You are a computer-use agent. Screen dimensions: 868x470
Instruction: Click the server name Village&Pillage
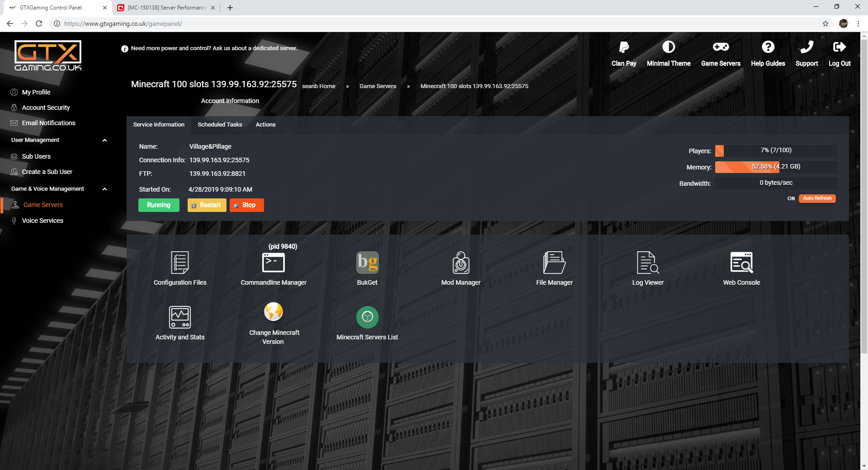click(210, 146)
